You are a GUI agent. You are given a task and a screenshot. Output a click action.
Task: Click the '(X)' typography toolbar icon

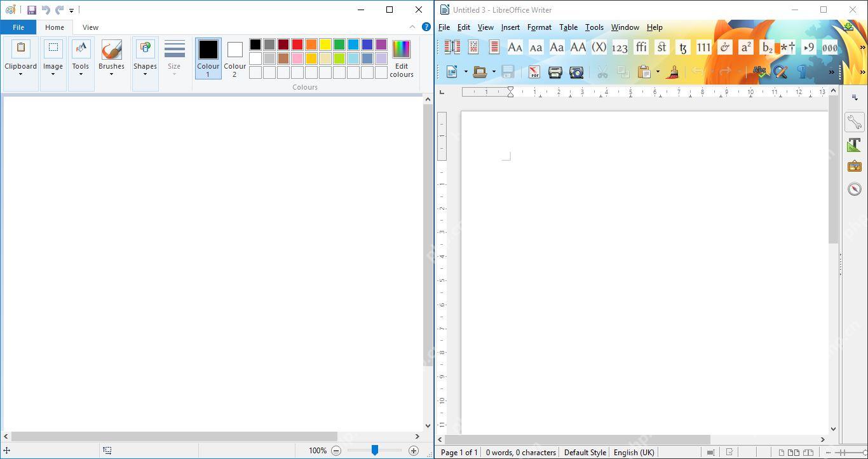599,47
